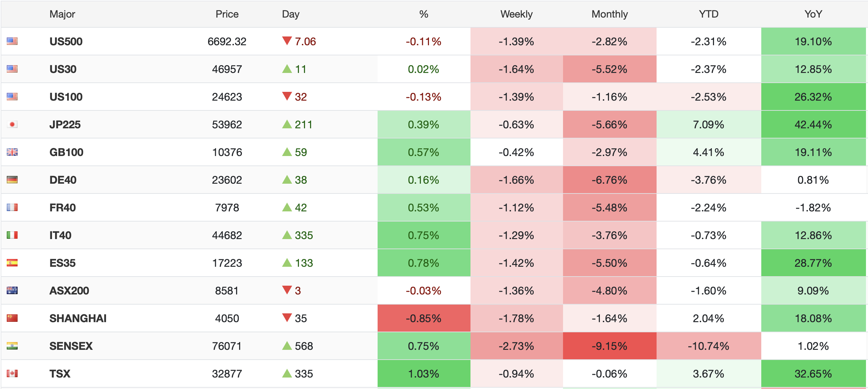Click the German flag next to DE40

coord(12,180)
